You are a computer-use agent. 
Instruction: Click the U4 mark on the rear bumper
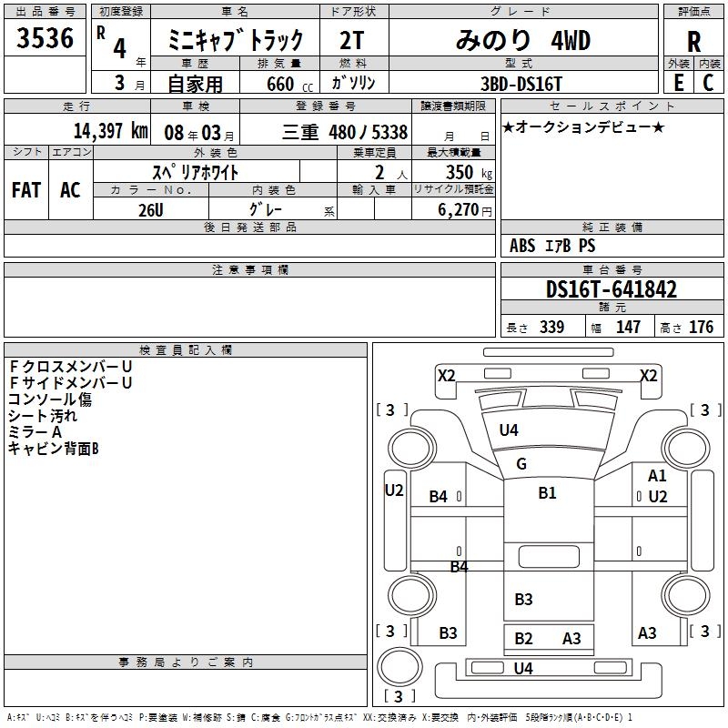click(523, 668)
